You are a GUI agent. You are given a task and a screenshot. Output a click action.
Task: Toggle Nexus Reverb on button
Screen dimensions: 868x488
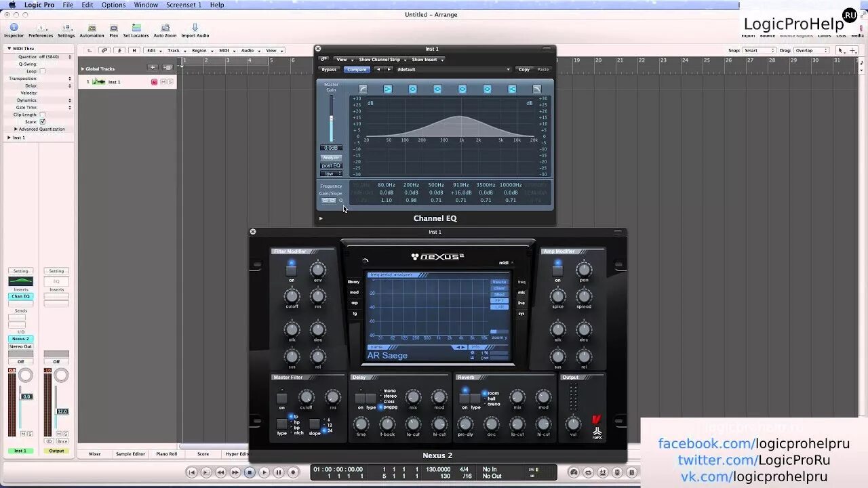[465, 399]
